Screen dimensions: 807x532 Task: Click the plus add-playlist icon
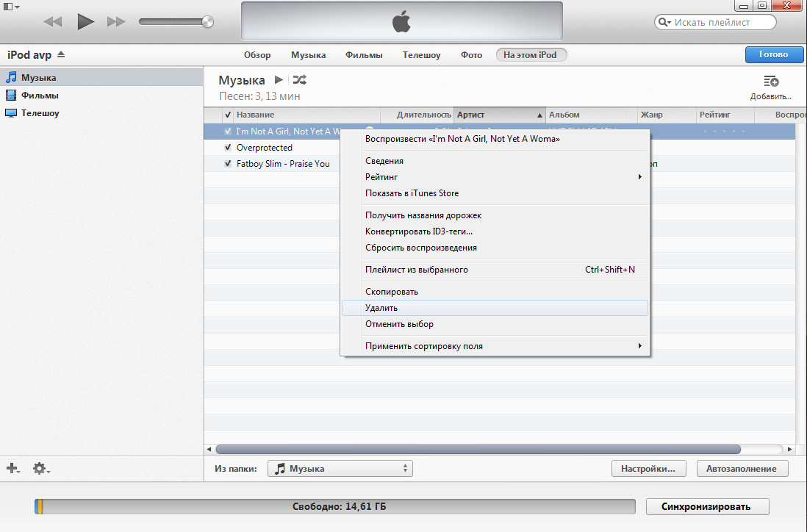[13, 468]
